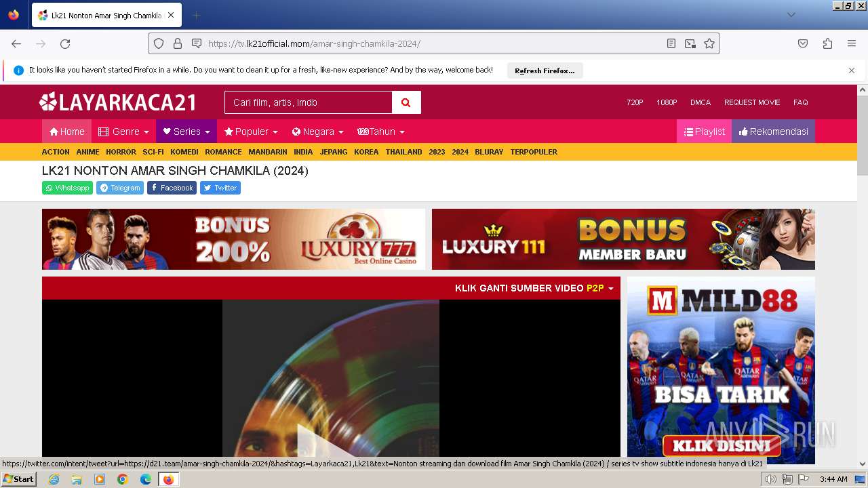This screenshot has width=868, height=488.
Task: Click the Firefox taskbar button
Action: pos(168,479)
